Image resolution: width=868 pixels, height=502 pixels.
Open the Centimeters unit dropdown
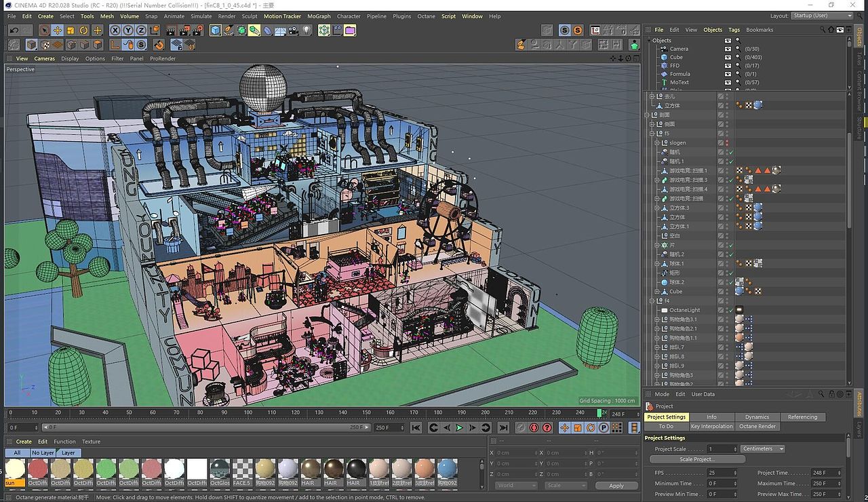point(763,449)
